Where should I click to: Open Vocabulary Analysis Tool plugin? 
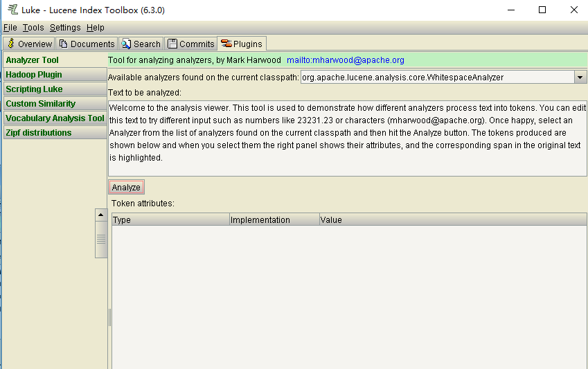[x=55, y=118]
